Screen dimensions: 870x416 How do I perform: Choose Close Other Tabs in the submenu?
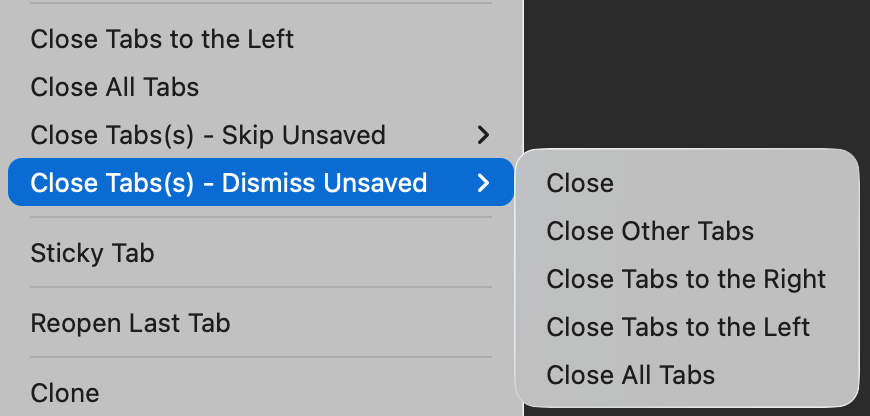point(650,231)
